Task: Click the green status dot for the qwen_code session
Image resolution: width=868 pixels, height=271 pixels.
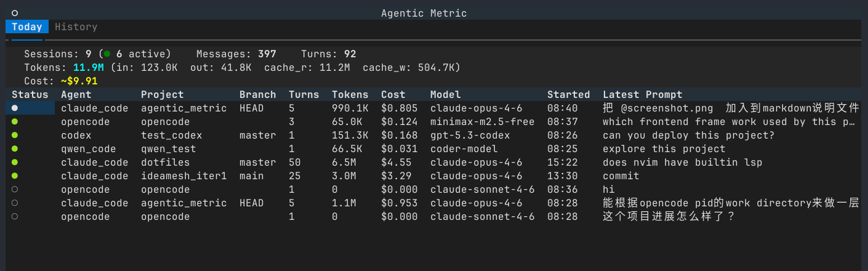Action: 15,148
